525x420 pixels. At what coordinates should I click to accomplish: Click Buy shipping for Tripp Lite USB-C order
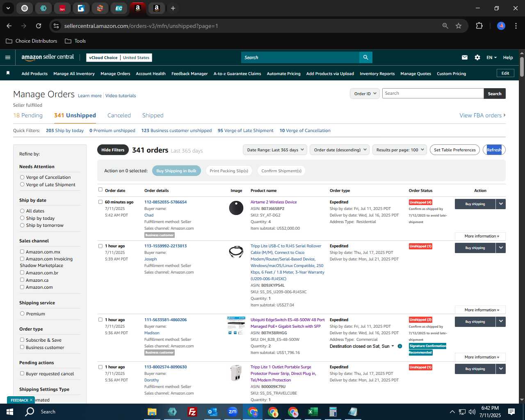475,248
